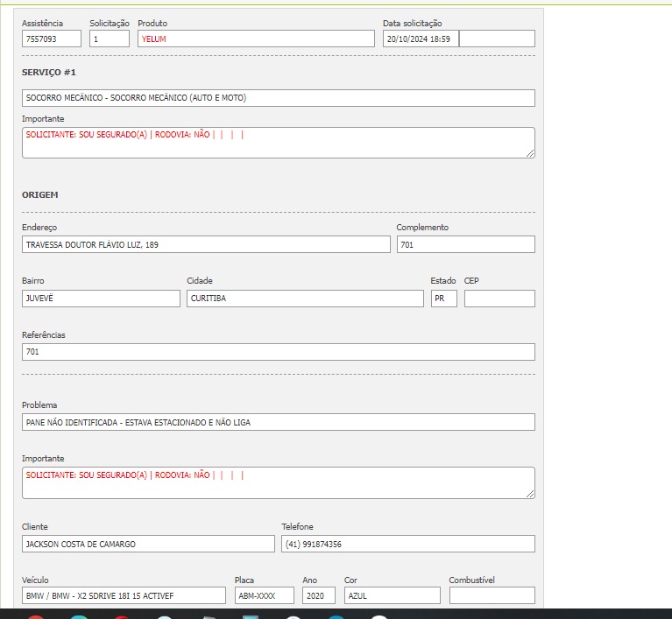
Task: Click the CEP label
Action: pyautogui.click(x=471, y=280)
